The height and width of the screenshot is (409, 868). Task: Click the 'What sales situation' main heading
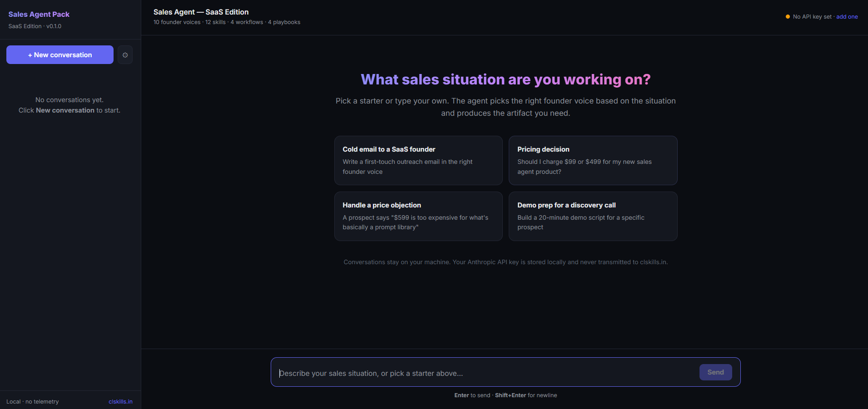pyautogui.click(x=506, y=79)
